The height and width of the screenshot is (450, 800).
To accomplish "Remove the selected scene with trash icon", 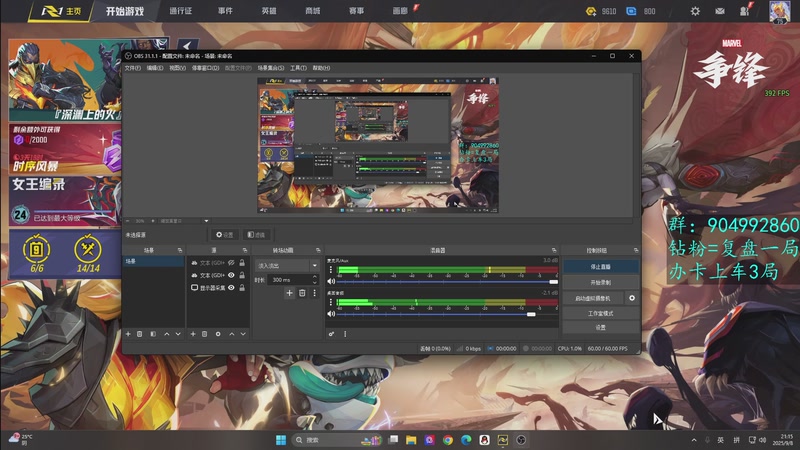I will 139,334.
